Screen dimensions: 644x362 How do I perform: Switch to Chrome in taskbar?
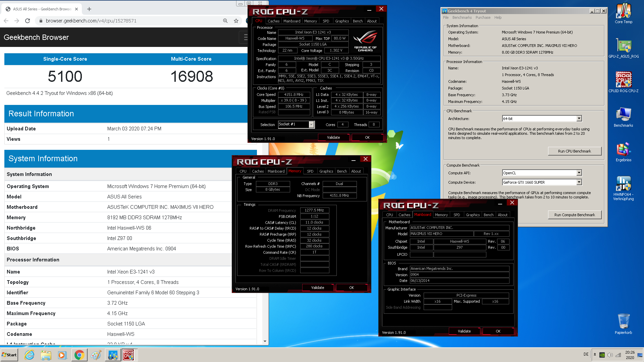pos(79,355)
